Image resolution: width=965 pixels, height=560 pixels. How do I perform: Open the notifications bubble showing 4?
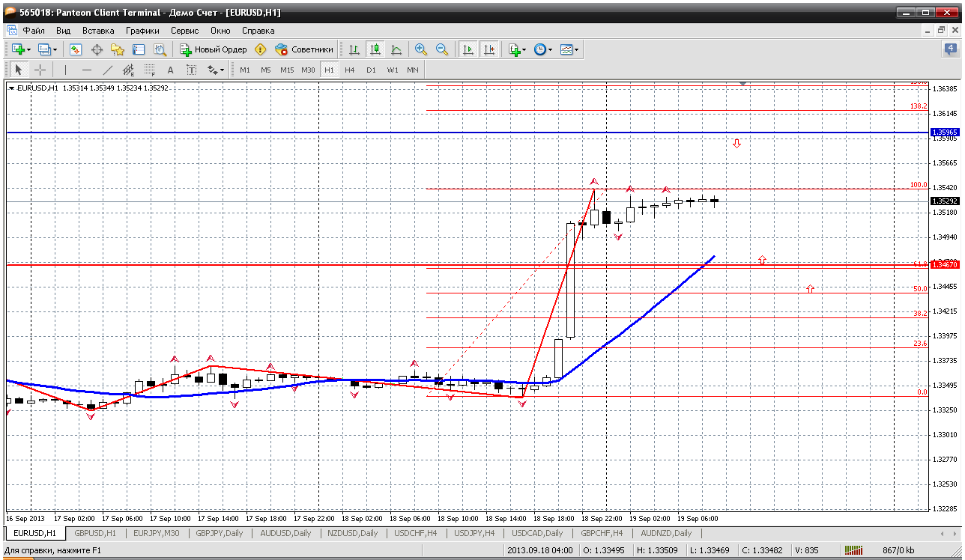pos(949,49)
